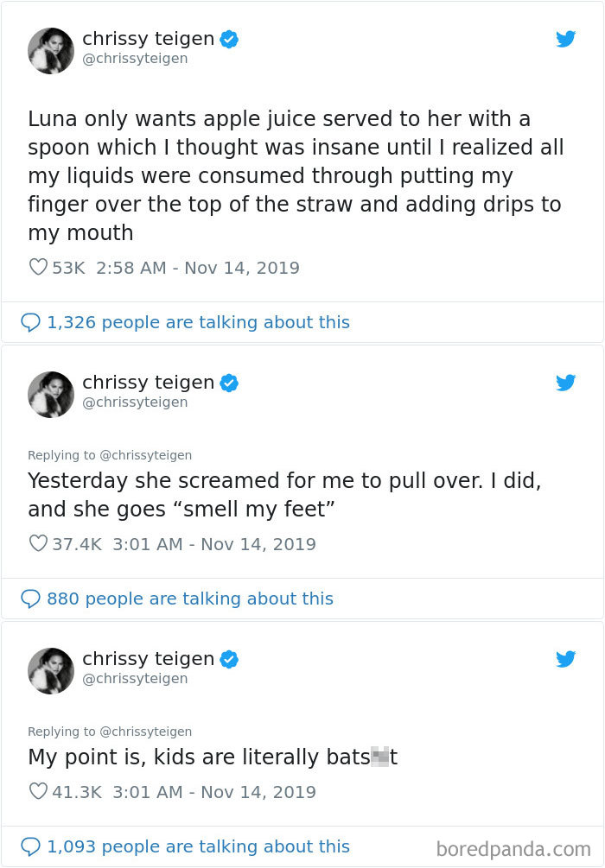Click the verified badge on the middle tweet
605x868 pixels.
(x=228, y=382)
